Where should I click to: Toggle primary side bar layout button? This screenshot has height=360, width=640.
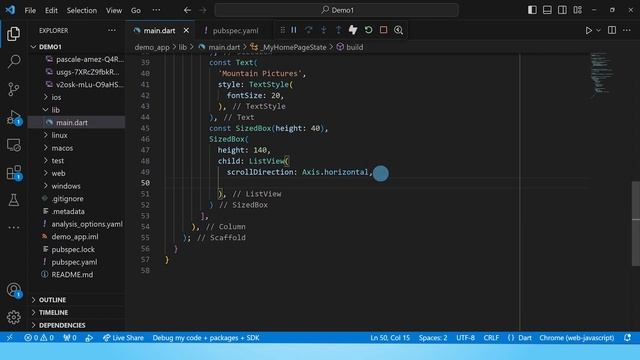coord(532,10)
